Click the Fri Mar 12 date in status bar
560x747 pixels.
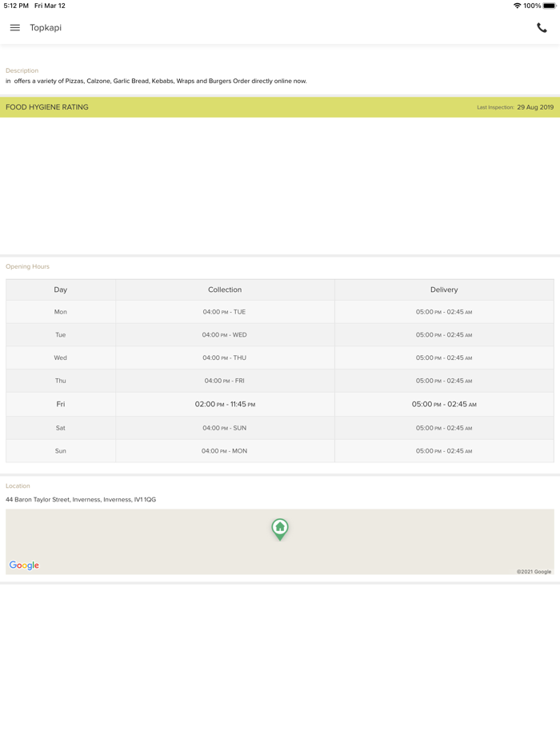tap(50, 6)
